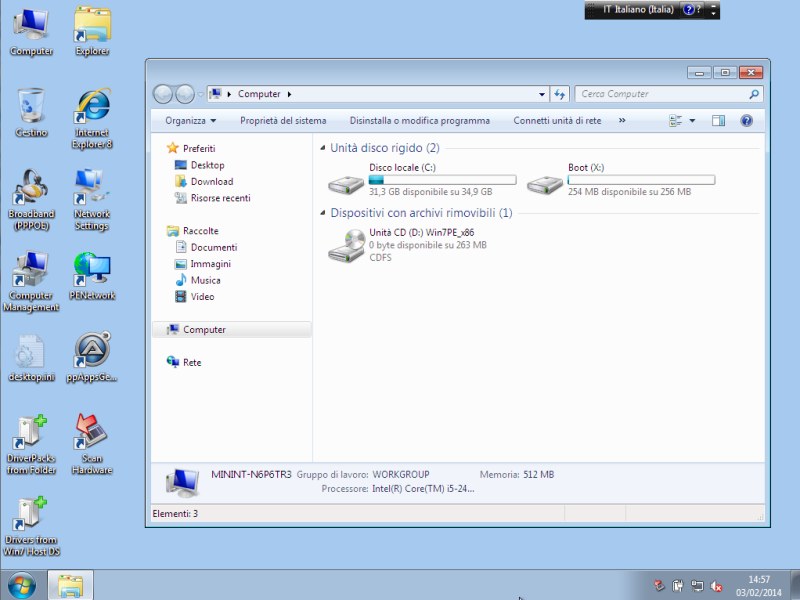Click Windows Start orb

22,585
